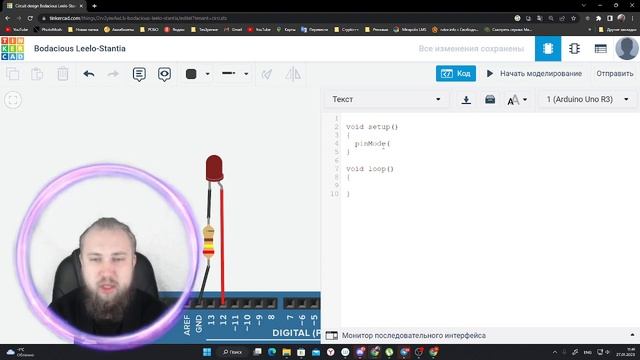The height and width of the screenshot is (360, 640).
Task: Open the 1 (Arduino Uno R3) dropdown
Action: (587, 99)
